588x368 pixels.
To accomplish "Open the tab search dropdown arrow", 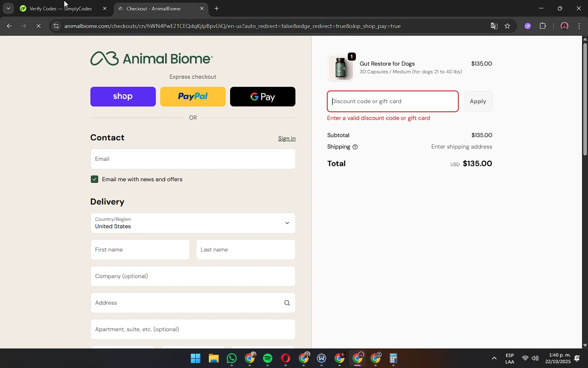I will coord(8,9).
